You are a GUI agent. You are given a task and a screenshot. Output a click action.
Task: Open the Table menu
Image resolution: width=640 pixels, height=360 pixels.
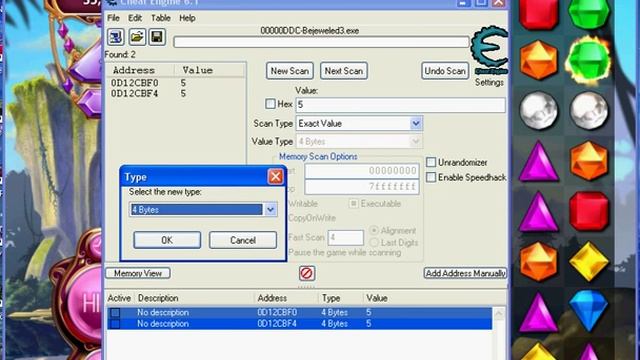160,18
